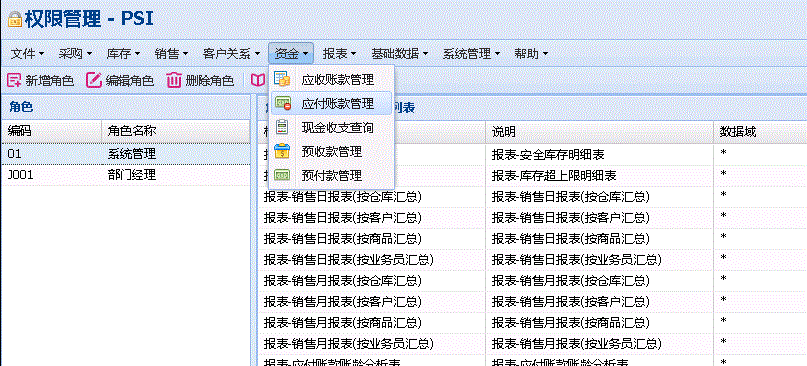Click description 报表-销售月报表(按业务员汇总) in 说明 column
This screenshot has width=807, height=366.
(x=576, y=344)
